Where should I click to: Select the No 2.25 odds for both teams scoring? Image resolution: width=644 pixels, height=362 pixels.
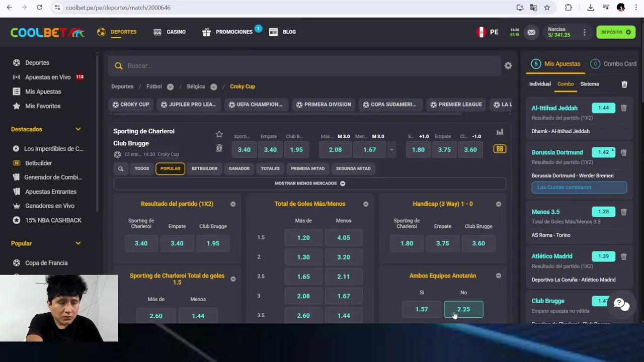point(463,310)
